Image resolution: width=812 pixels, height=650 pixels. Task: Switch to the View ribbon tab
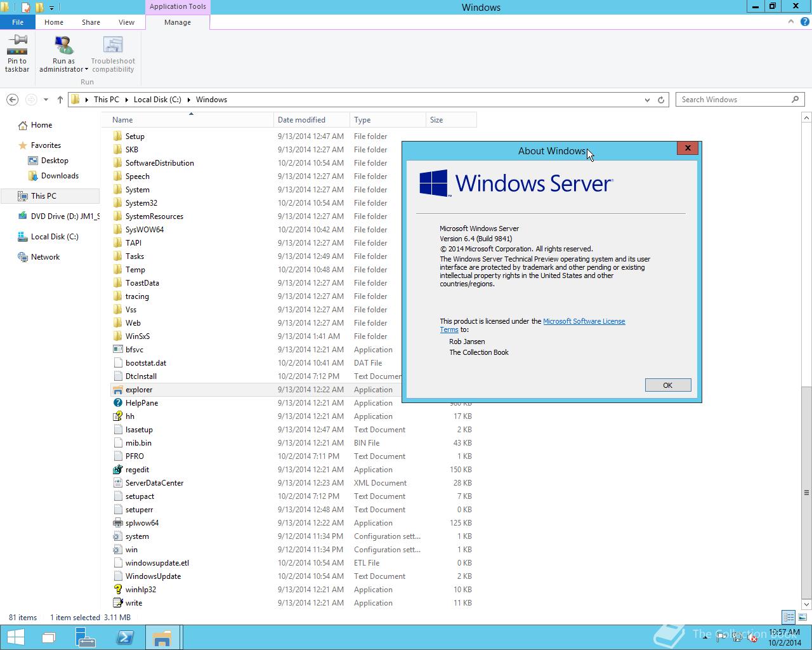126,22
